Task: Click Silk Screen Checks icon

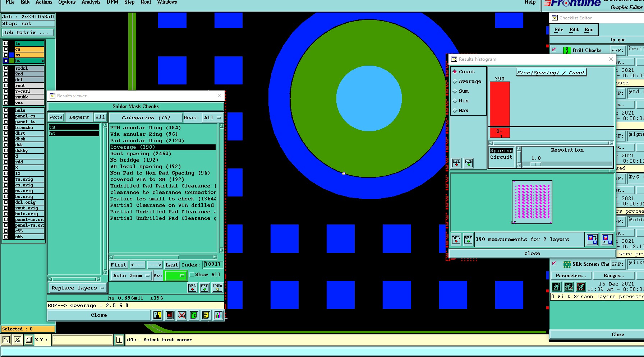Action: click(x=567, y=264)
